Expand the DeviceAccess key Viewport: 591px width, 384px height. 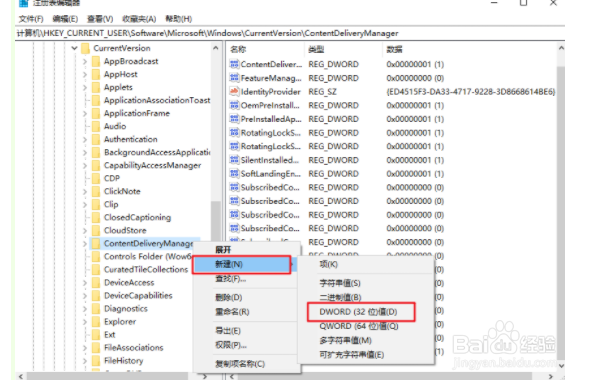tap(85, 283)
